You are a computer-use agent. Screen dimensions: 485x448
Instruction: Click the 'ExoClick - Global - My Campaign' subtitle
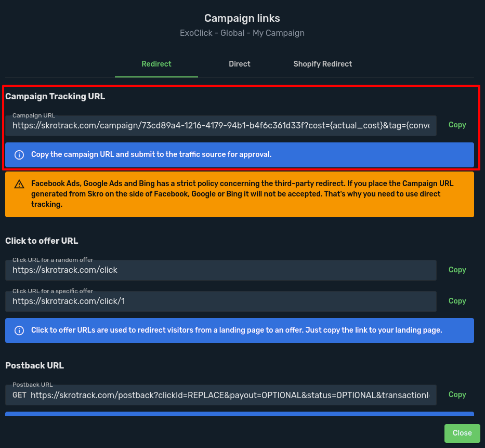(242, 33)
